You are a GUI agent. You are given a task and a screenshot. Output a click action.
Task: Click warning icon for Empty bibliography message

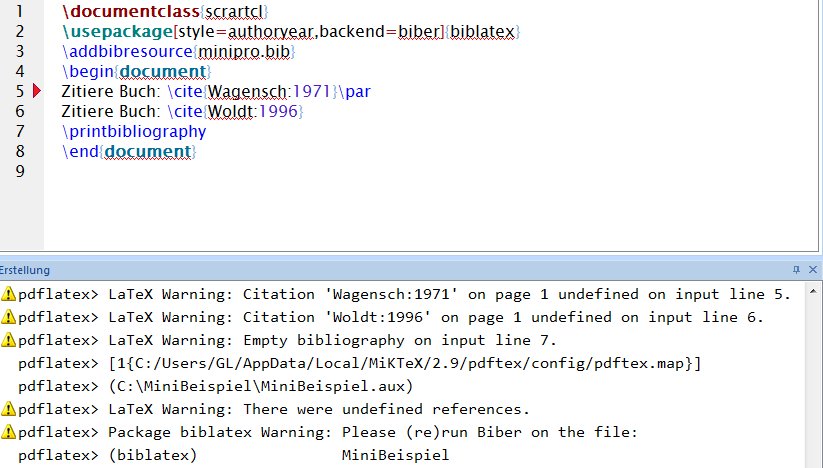[8, 340]
